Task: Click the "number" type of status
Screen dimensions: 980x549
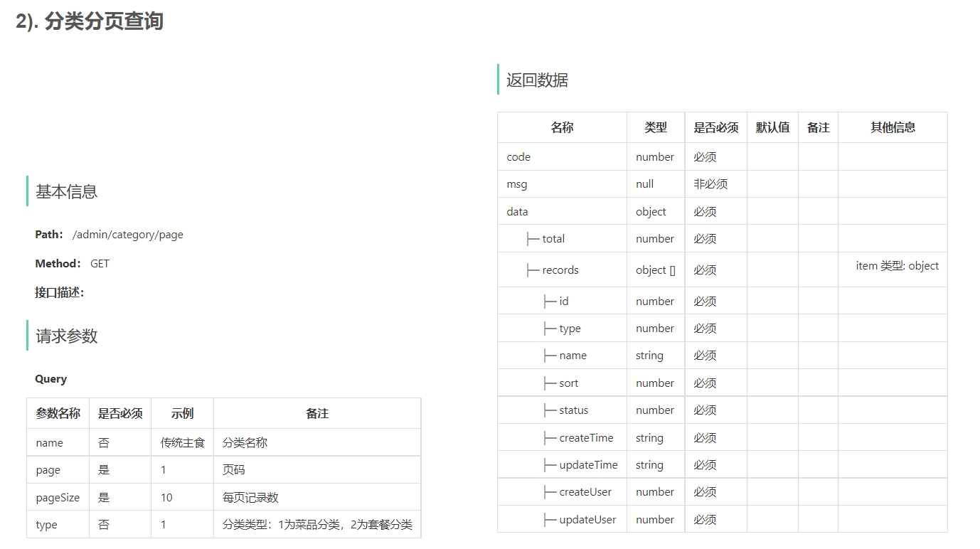Action: [655, 410]
